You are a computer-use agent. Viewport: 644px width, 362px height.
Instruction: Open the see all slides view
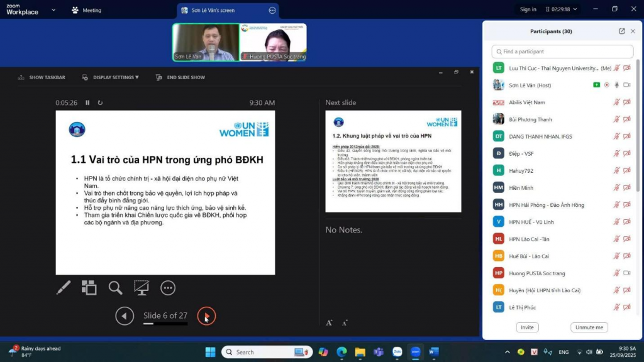point(89,288)
